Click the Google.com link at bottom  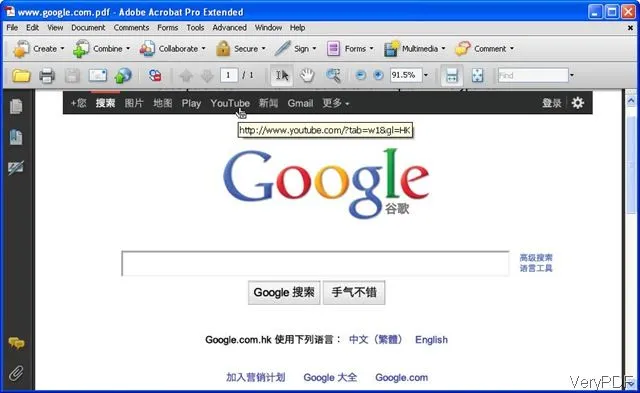click(x=402, y=377)
